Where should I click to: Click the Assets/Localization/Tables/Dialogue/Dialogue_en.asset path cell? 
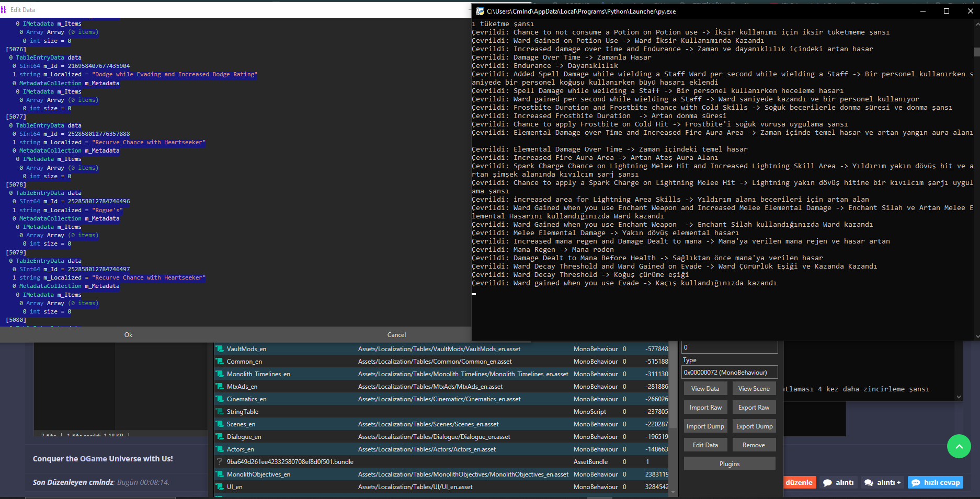coord(434,437)
